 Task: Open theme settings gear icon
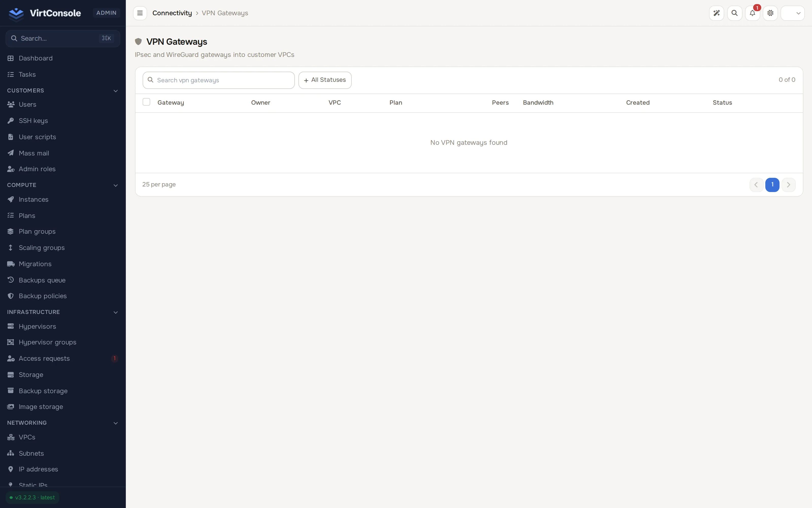click(770, 13)
